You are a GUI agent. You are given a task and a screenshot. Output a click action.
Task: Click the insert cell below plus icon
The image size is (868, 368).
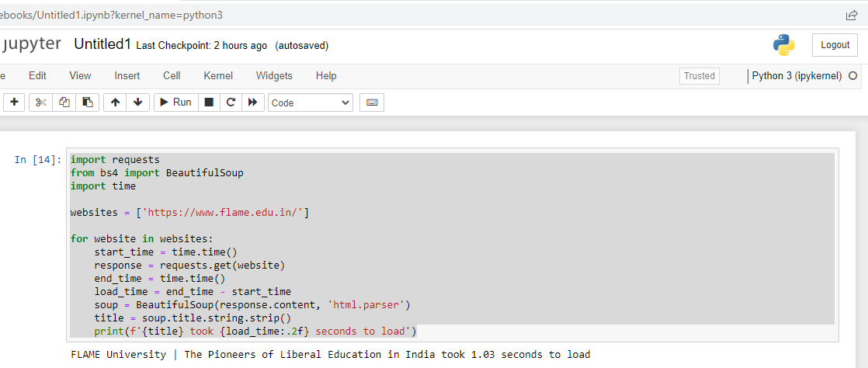tap(14, 102)
